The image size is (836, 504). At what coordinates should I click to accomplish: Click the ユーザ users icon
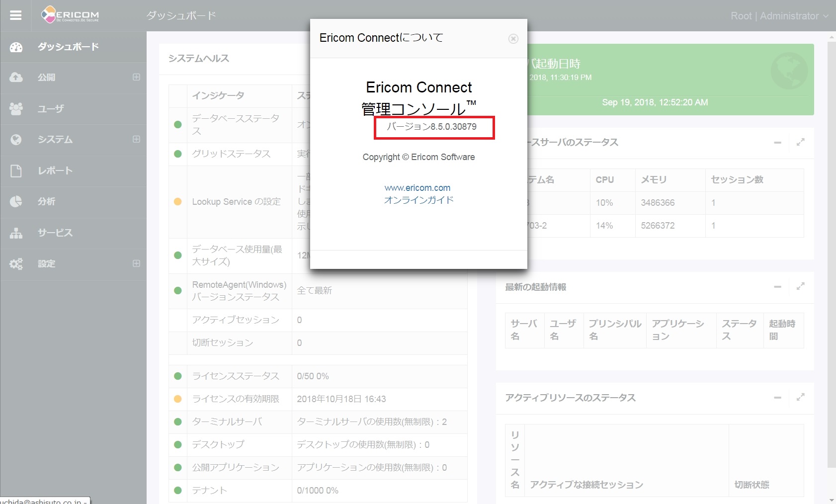(16, 109)
